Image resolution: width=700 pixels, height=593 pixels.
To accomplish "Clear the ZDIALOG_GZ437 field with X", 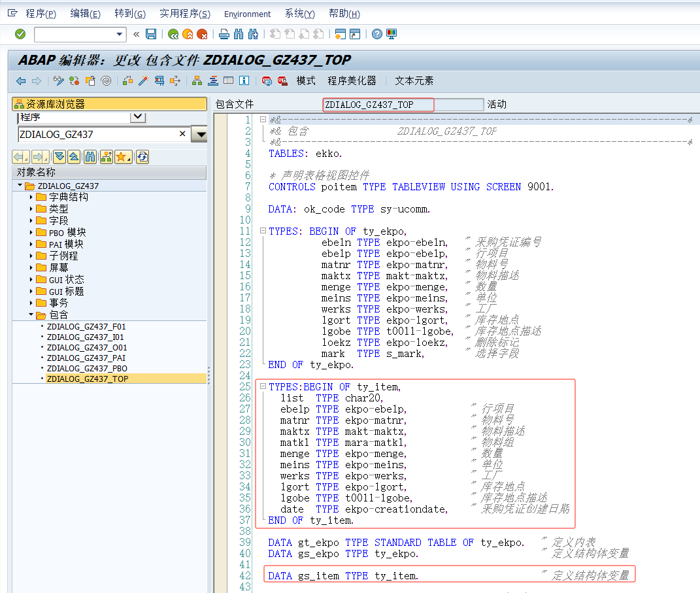I will pyautogui.click(x=182, y=133).
